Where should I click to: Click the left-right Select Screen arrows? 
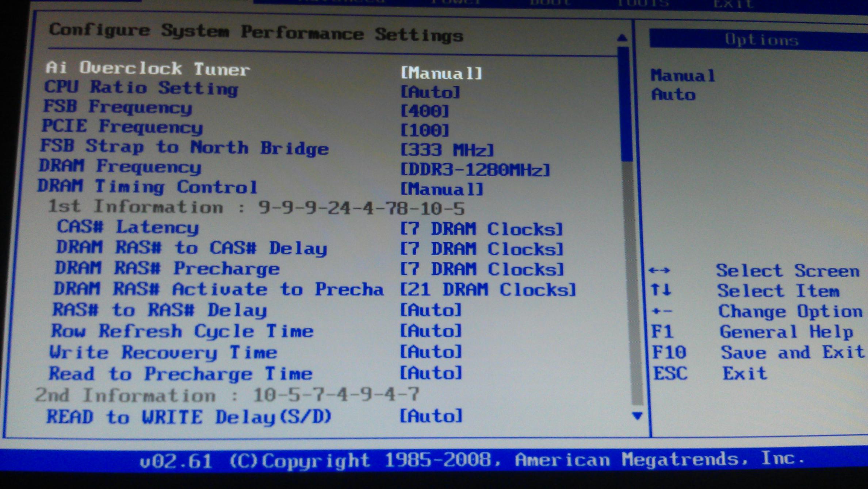pos(659,270)
